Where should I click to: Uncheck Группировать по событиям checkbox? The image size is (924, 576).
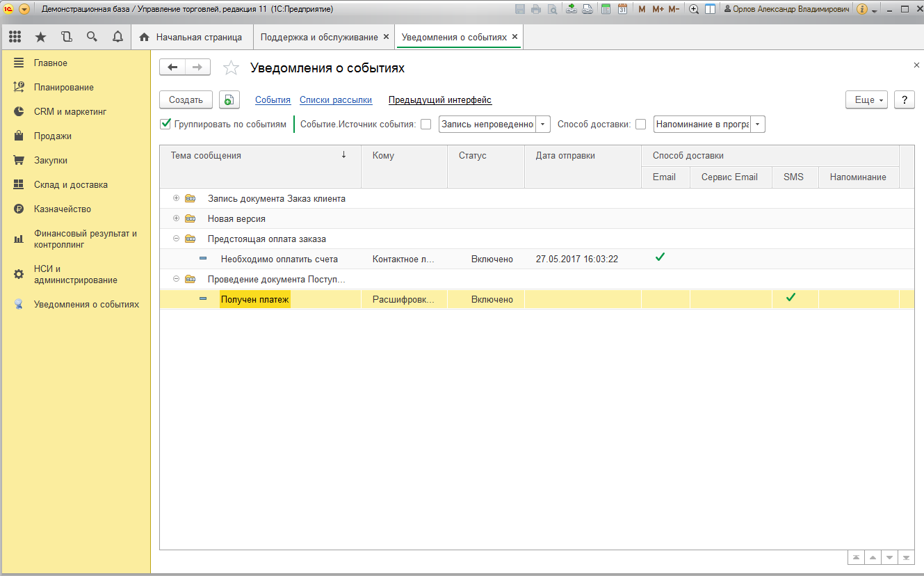click(x=165, y=124)
